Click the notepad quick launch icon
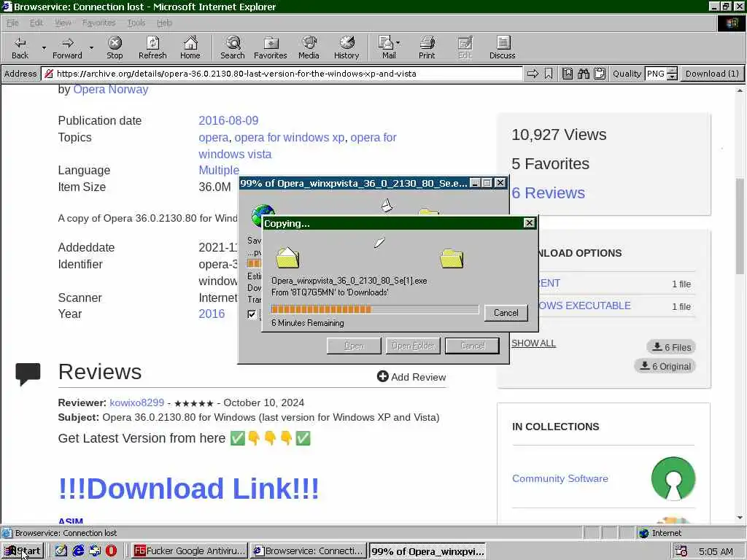Viewport: 747px width, 560px height. point(61,551)
